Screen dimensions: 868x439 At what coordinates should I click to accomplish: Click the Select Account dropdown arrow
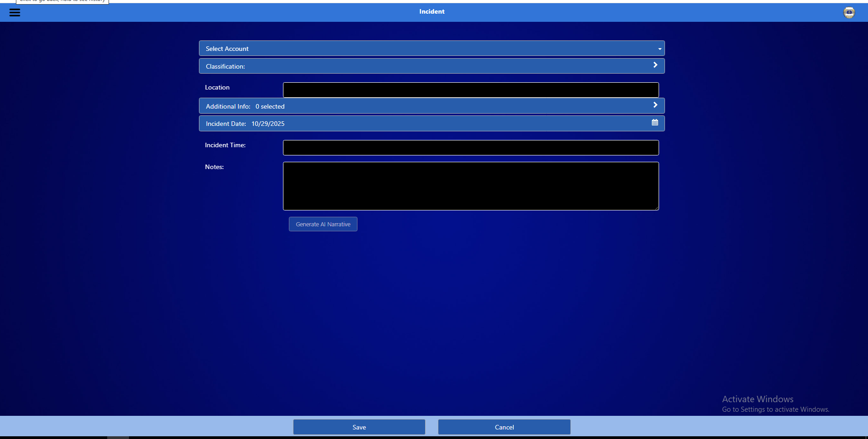point(660,48)
